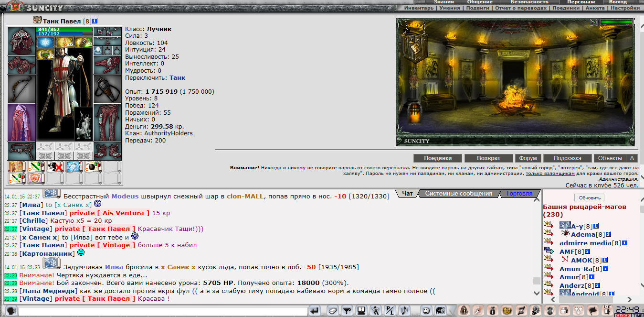Viewport: 644px width, 317px height.
Task: Open the Безопасность menu
Action: tap(529, 2)
